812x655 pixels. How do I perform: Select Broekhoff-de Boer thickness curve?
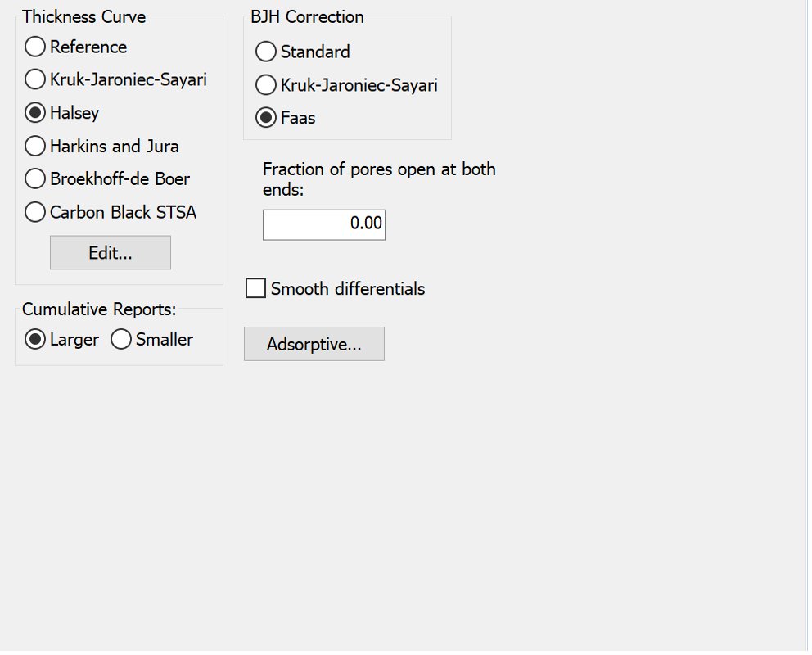[x=35, y=178]
